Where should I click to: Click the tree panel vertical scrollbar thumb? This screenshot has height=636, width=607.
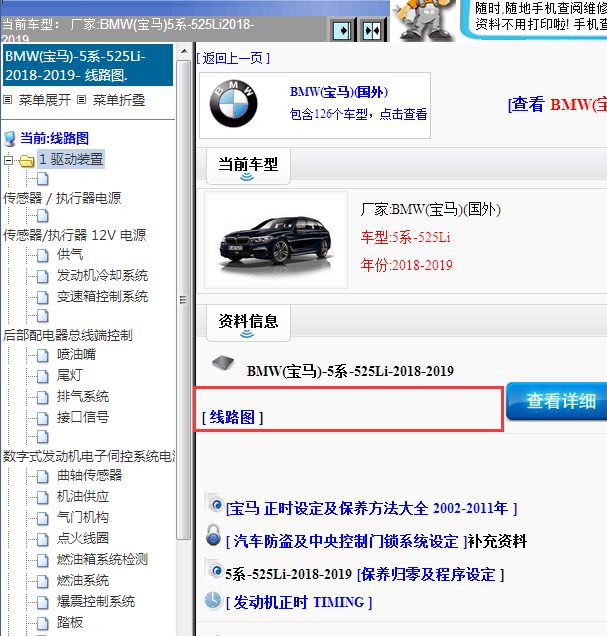(184, 300)
